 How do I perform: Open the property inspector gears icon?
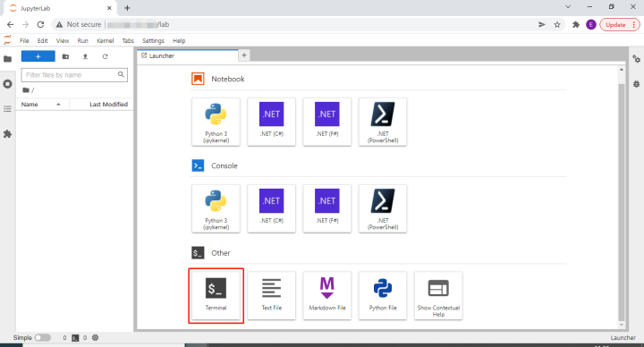click(636, 59)
